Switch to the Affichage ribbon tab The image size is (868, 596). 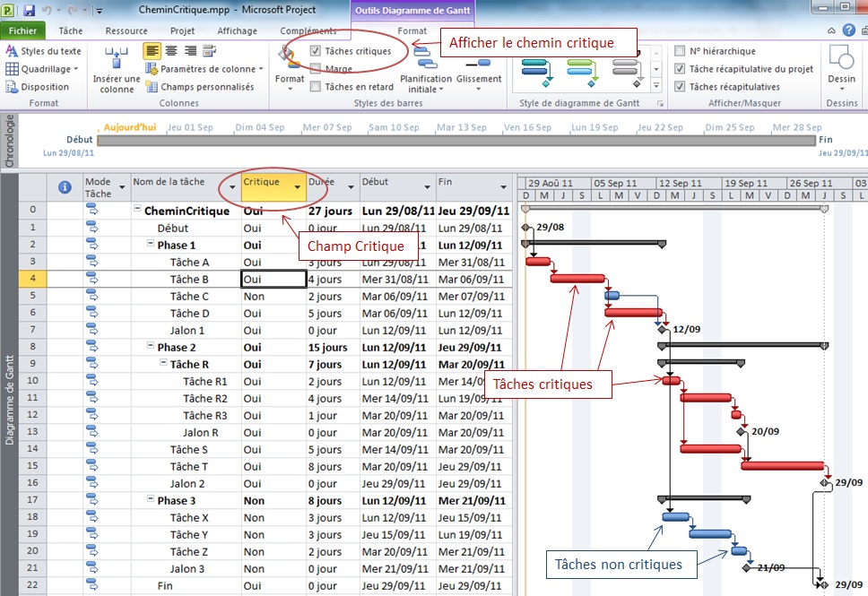(x=237, y=31)
